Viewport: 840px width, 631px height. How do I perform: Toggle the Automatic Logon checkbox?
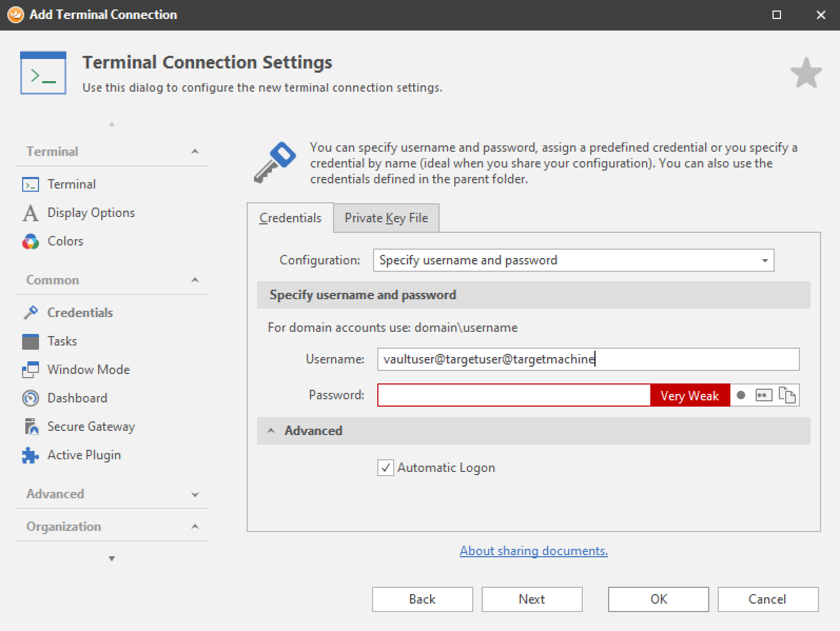point(385,468)
